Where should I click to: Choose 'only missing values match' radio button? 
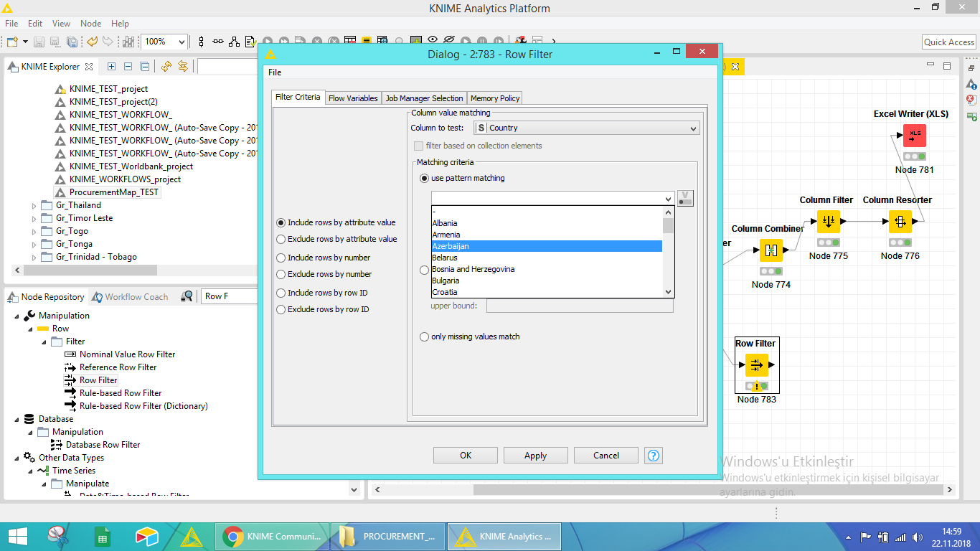click(425, 337)
